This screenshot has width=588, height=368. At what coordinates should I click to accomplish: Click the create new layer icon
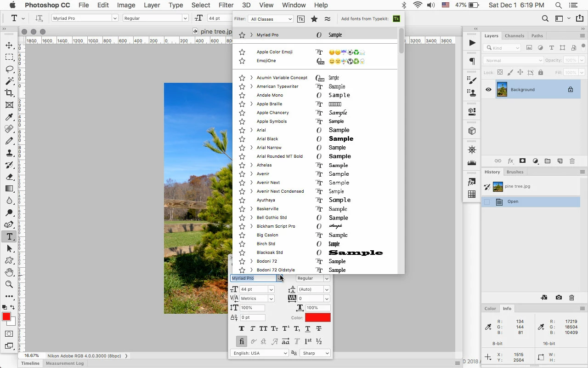click(x=560, y=161)
